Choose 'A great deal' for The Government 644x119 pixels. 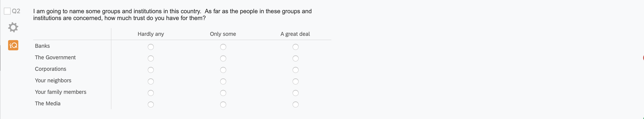pyautogui.click(x=296, y=58)
